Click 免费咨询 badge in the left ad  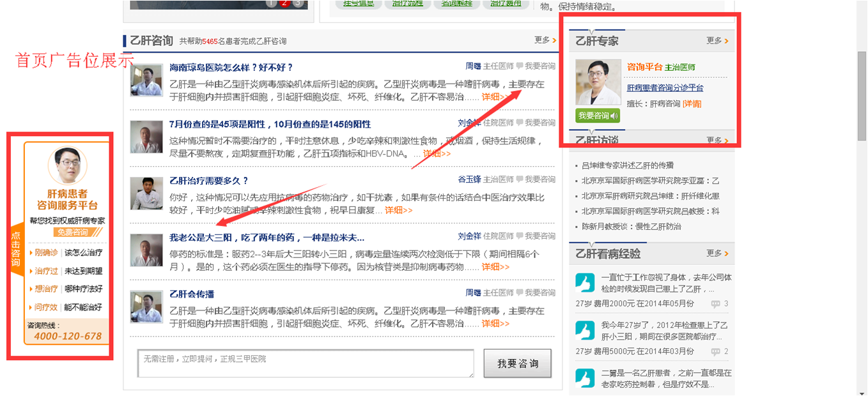tap(72, 232)
